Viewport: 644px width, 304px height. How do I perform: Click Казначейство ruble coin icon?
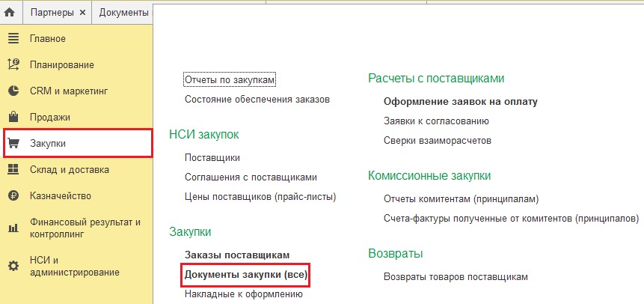[x=13, y=196]
